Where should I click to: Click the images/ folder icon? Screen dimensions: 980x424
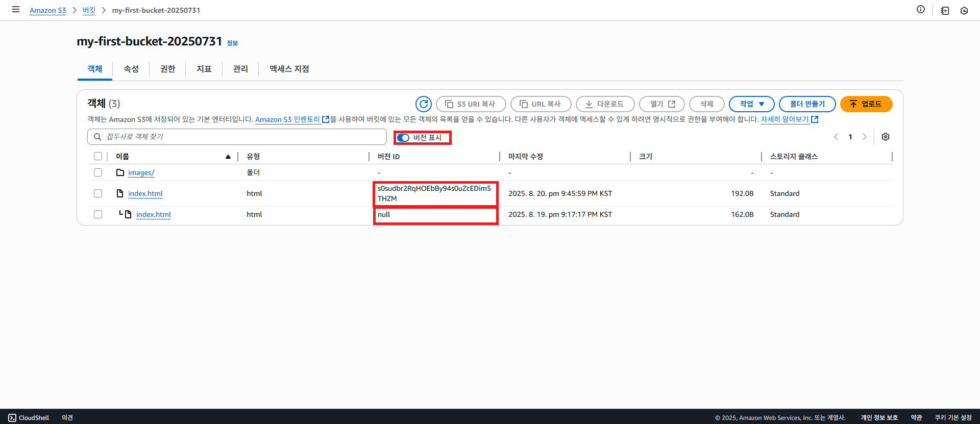point(120,172)
